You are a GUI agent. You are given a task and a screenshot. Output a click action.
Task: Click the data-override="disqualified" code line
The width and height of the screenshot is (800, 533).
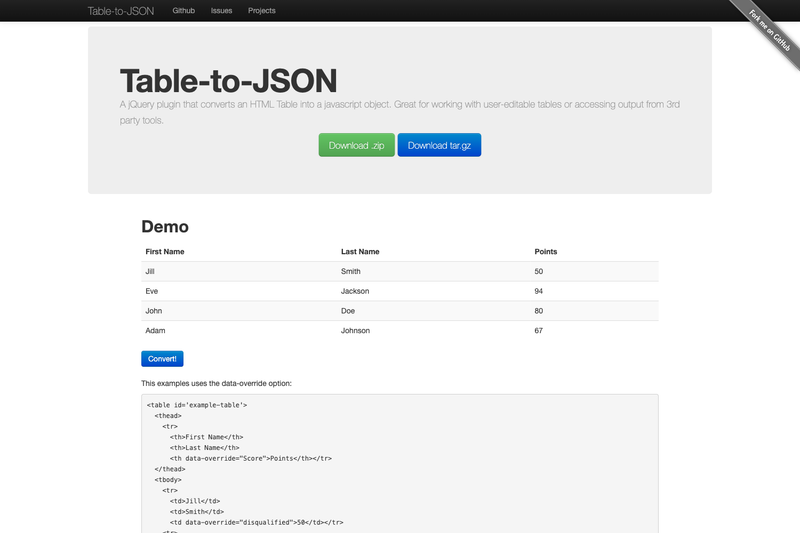pyautogui.click(x=257, y=523)
